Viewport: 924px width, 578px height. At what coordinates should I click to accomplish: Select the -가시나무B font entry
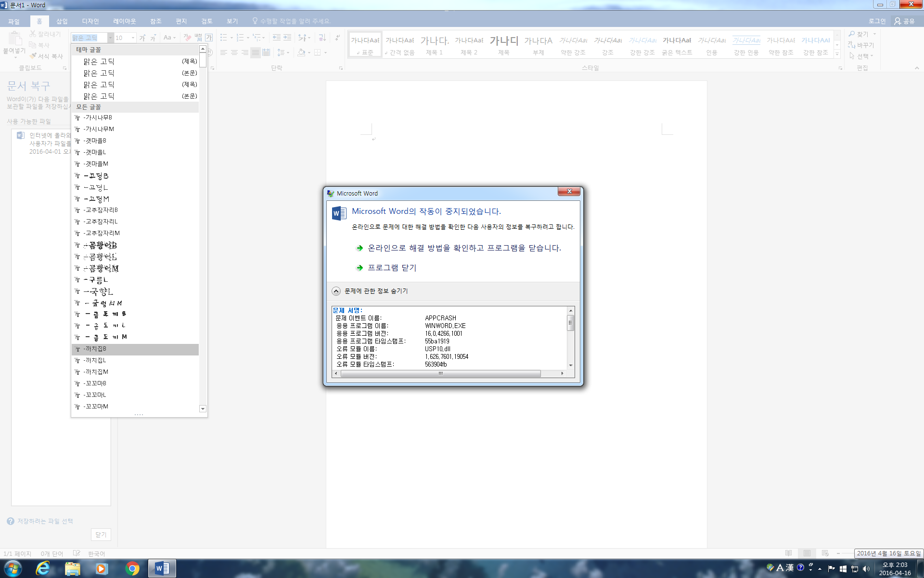click(x=135, y=118)
